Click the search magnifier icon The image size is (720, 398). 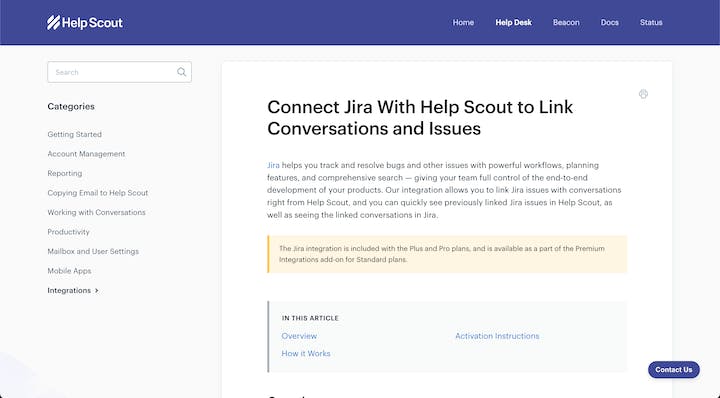(181, 72)
